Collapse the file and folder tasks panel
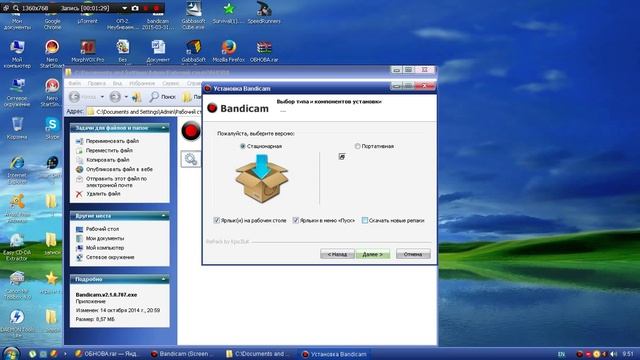This screenshot has height=360, width=640. (x=164, y=128)
